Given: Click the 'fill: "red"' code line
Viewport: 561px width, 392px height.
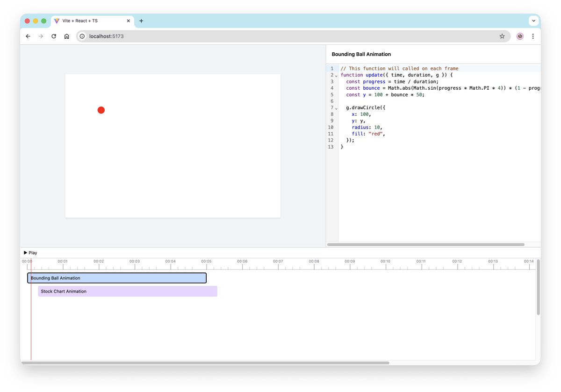Looking at the screenshot, I should 369,134.
